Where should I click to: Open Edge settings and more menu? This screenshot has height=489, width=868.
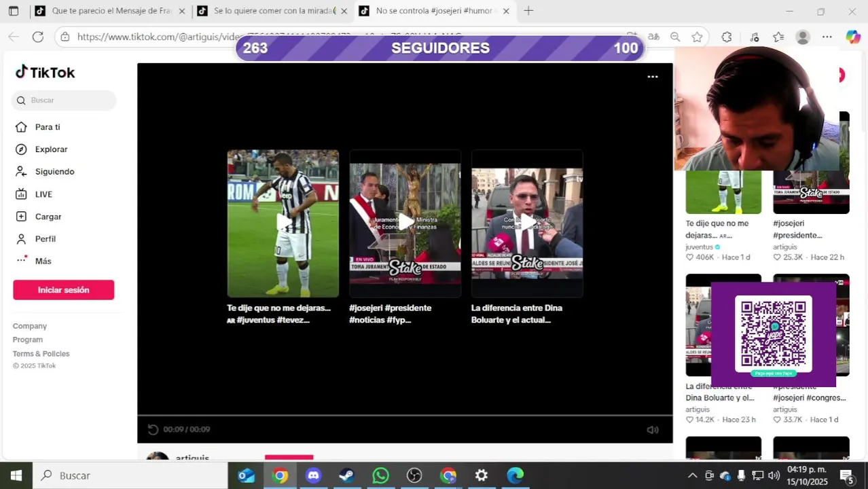click(x=827, y=37)
